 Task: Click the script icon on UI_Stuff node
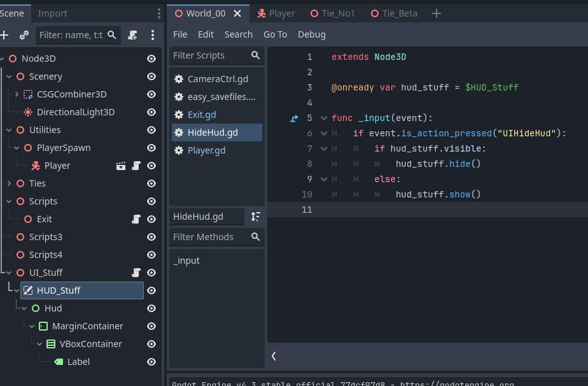coord(136,273)
